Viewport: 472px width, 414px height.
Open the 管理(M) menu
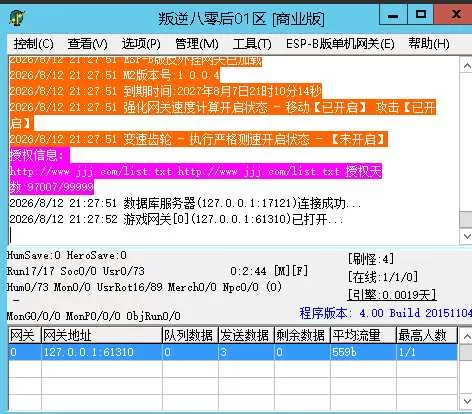(x=197, y=44)
